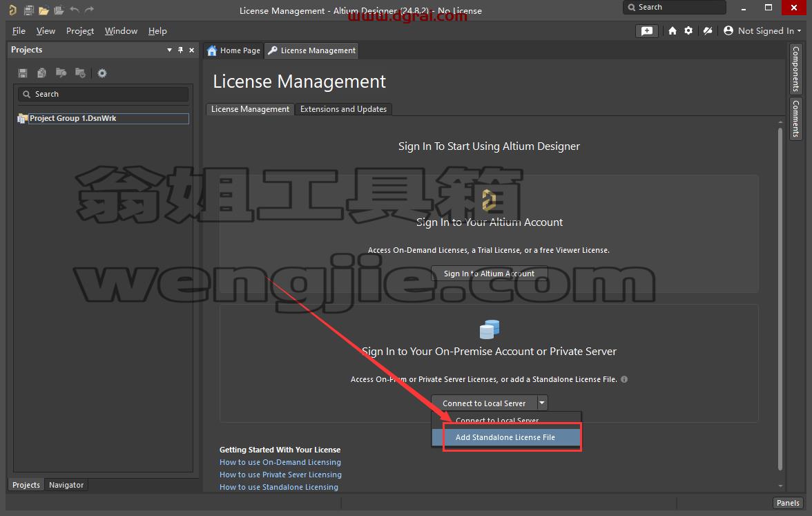
Task: Choose Add Standalone License File option
Action: pos(505,437)
